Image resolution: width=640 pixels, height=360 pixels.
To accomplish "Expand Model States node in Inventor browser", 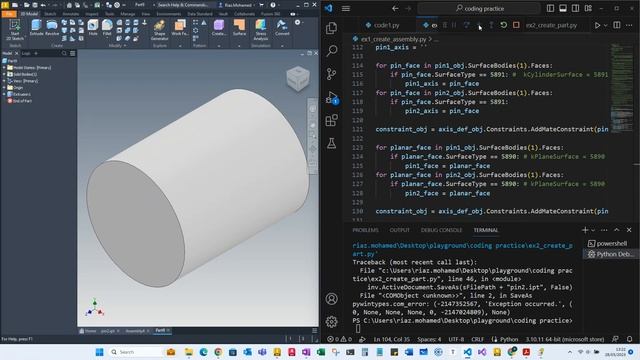I will (x=4, y=68).
